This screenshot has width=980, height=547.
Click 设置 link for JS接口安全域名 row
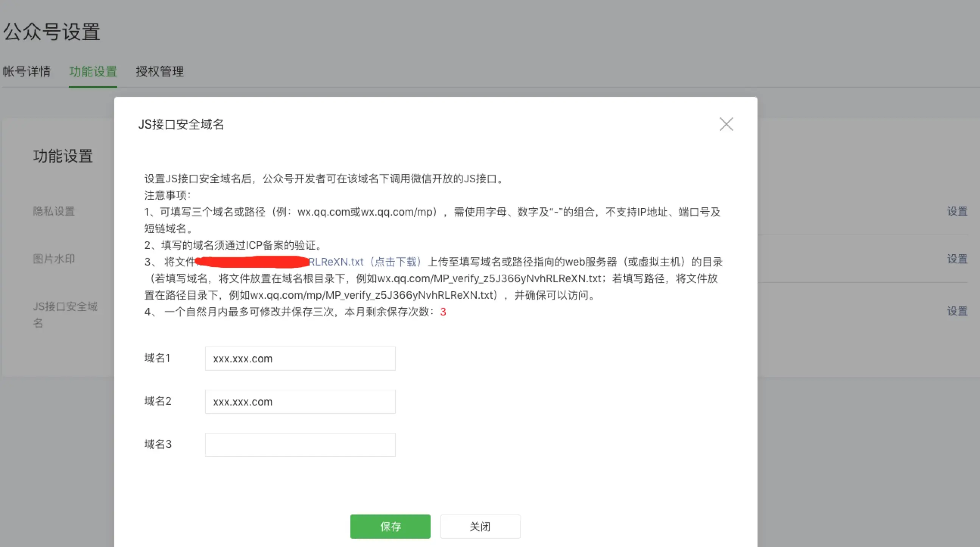coord(957,311)
